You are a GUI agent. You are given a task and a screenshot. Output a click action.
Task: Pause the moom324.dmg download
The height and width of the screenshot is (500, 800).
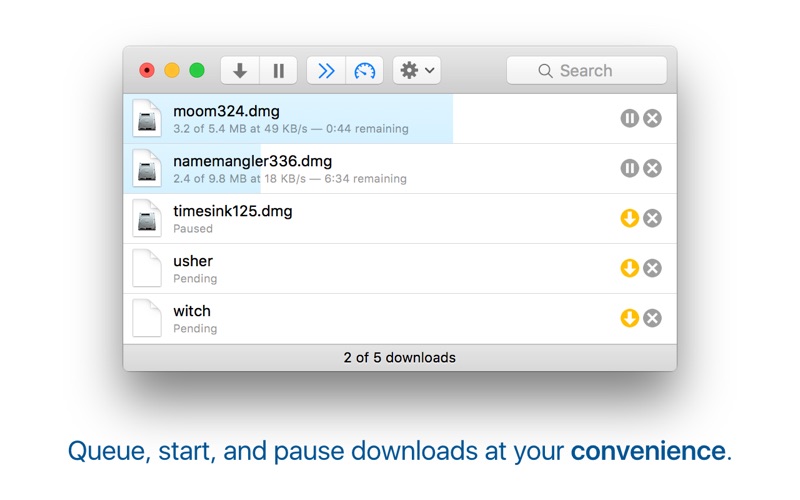click(x=630, y=118)
